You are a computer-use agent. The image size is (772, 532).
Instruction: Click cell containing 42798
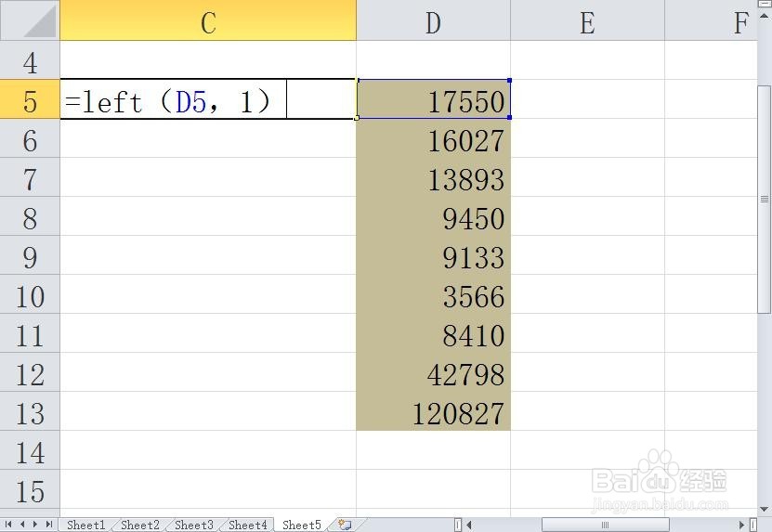(433, 372)
